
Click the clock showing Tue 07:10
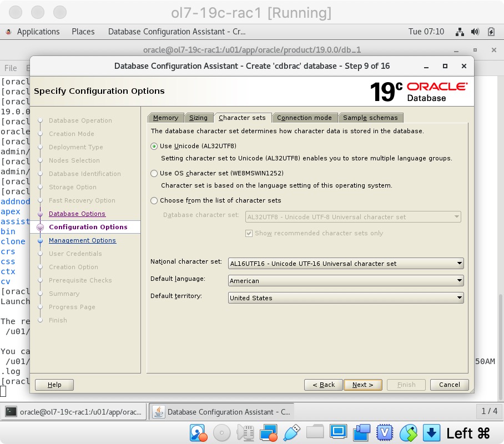point(426,32)
